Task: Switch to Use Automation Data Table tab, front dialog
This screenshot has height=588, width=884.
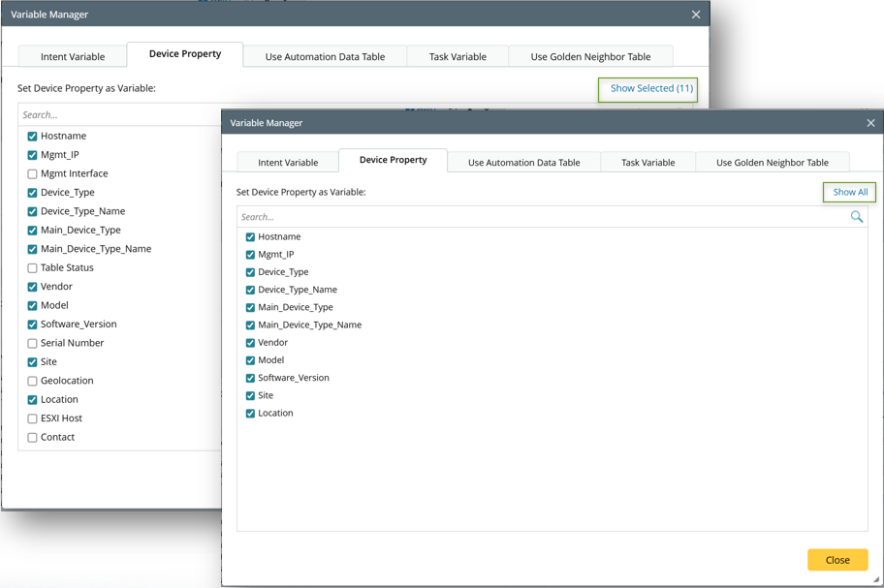Action: (x=523, y=162)
